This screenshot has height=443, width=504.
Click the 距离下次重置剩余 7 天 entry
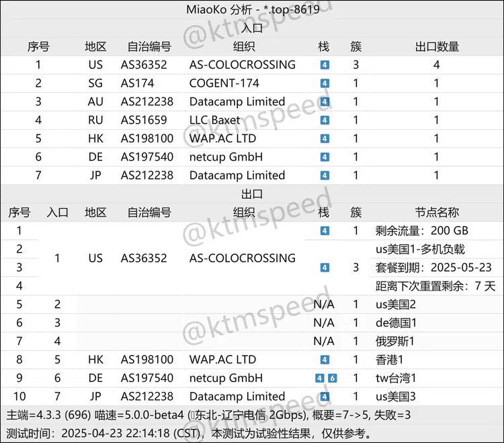(x=435, y=286)
